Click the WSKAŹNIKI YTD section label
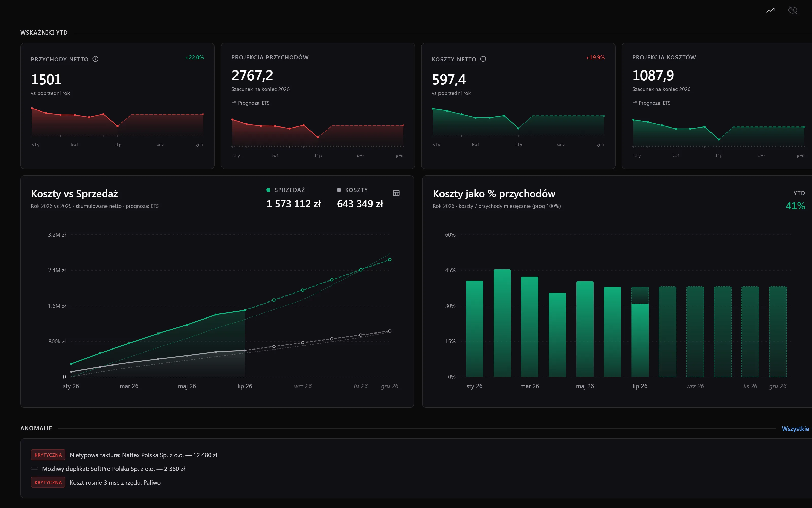 pyautogui.click(x=44, y=33)
